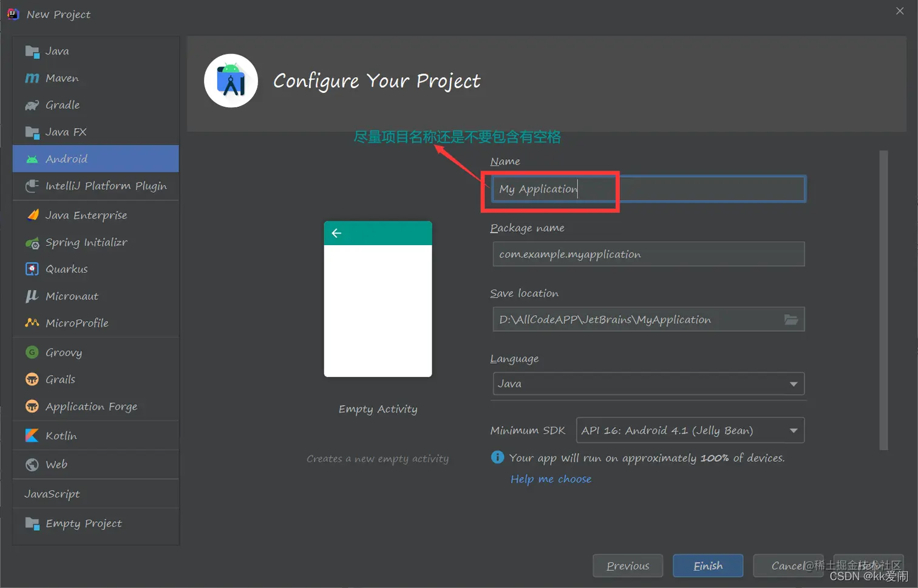This screenshot has width=918, height=588.
Task: Click the Micronaut mu icon
Action: click(32, 296)
